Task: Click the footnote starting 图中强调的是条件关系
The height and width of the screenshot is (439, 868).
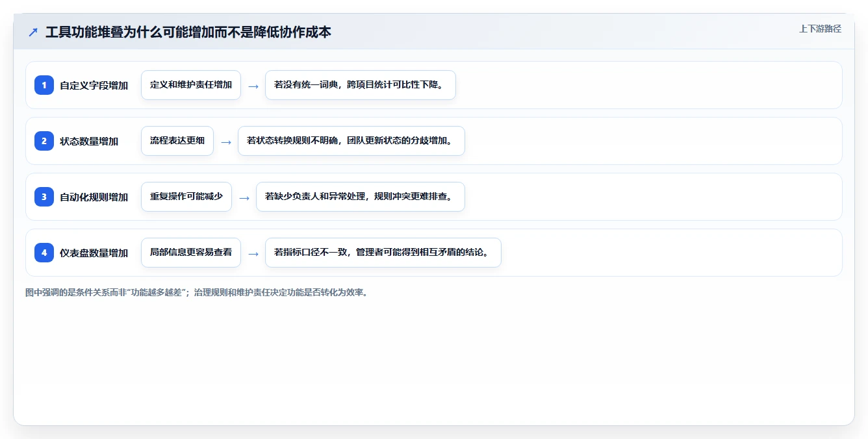Action: coord(197,292)
